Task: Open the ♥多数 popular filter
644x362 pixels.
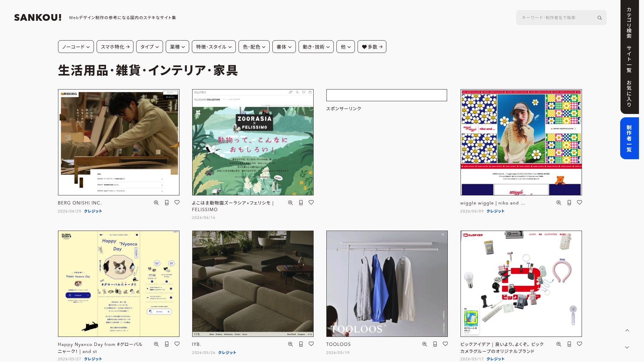Action: 372,47
